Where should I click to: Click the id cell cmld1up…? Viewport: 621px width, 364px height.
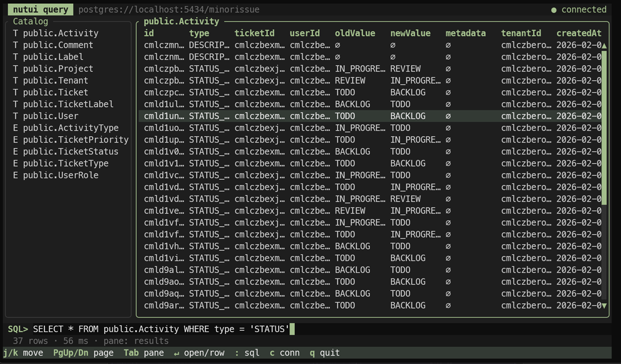(164, 140)
